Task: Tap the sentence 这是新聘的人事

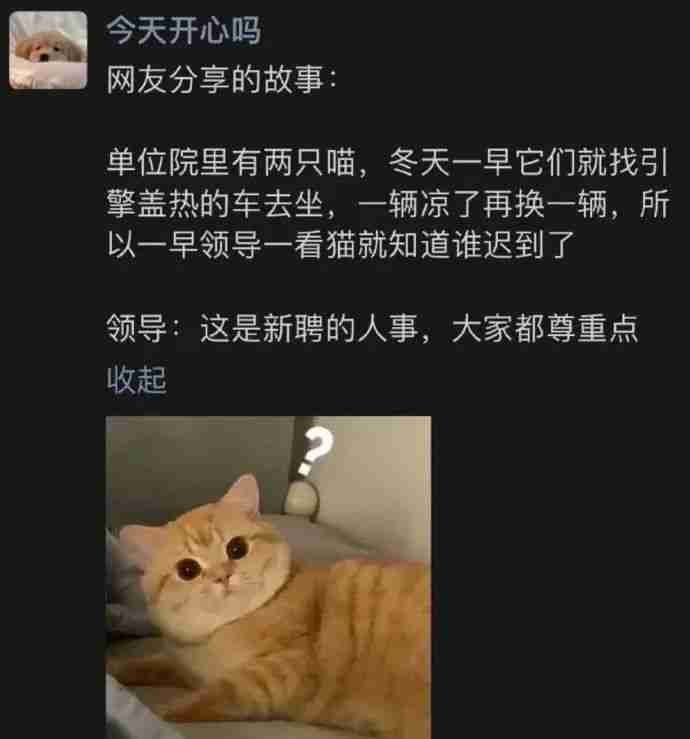Action: (x=310, y=328)
